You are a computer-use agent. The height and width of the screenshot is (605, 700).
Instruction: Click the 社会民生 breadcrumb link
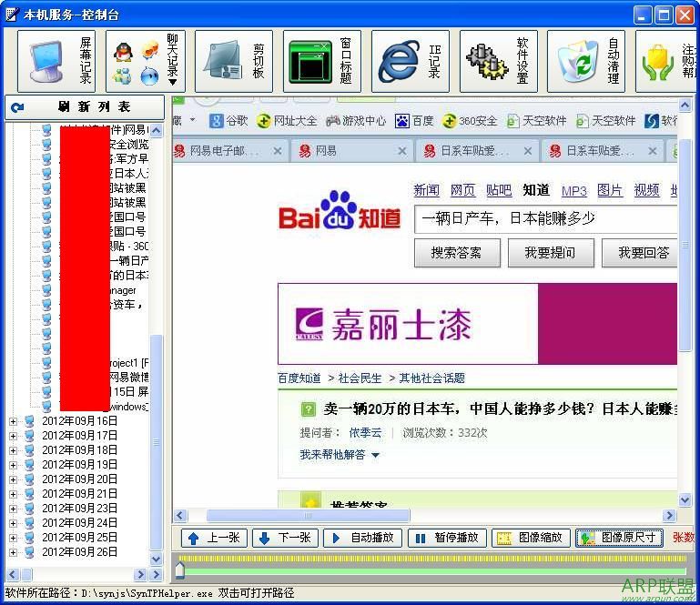[360, 378]
